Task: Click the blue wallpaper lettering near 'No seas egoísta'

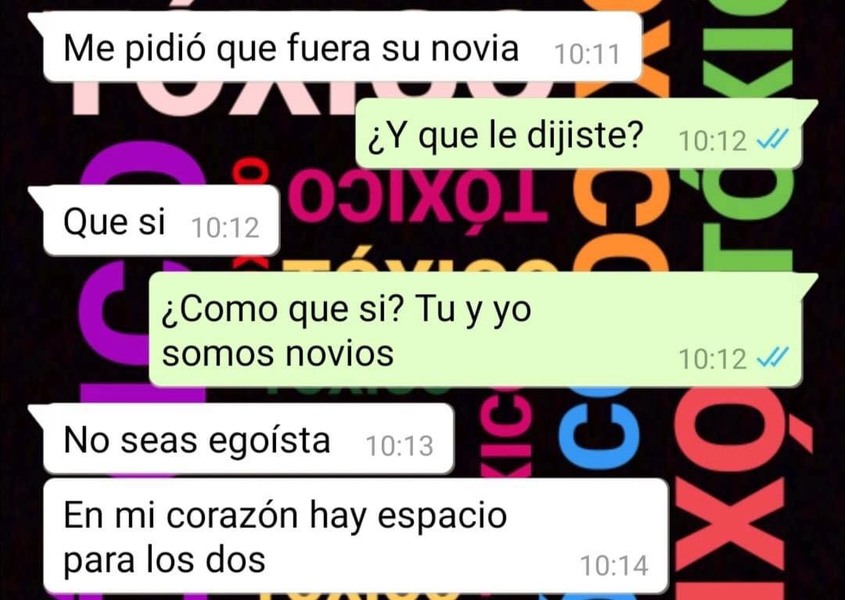Action: (x=599, y=426)
